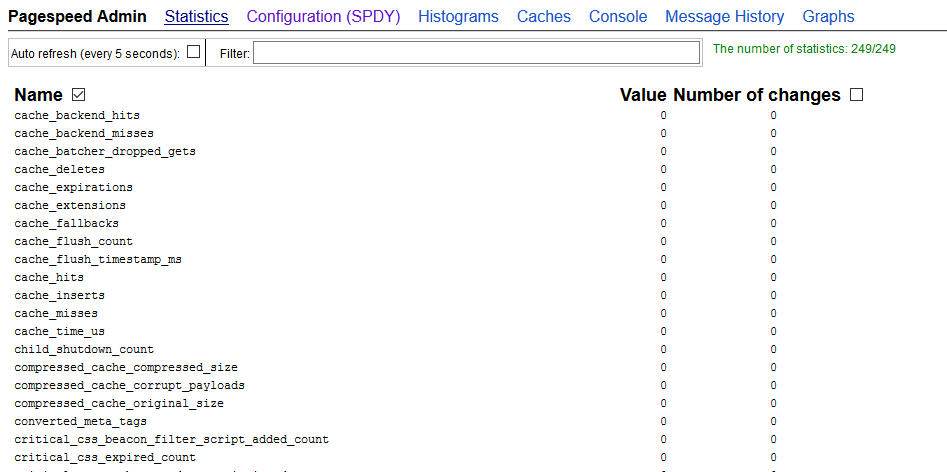Click the cache_flush_timestamp_ms statistic name

tap(98, 260)
